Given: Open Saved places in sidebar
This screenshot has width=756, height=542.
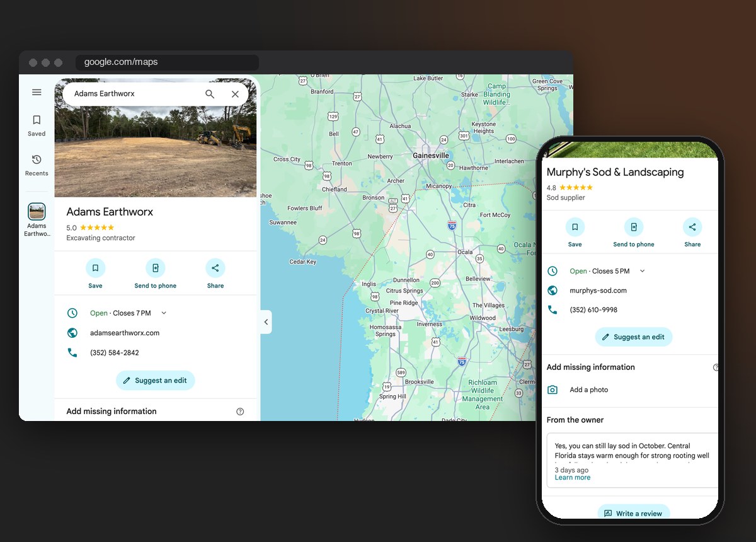Looking at the screenshot, I should pos(37,125).
